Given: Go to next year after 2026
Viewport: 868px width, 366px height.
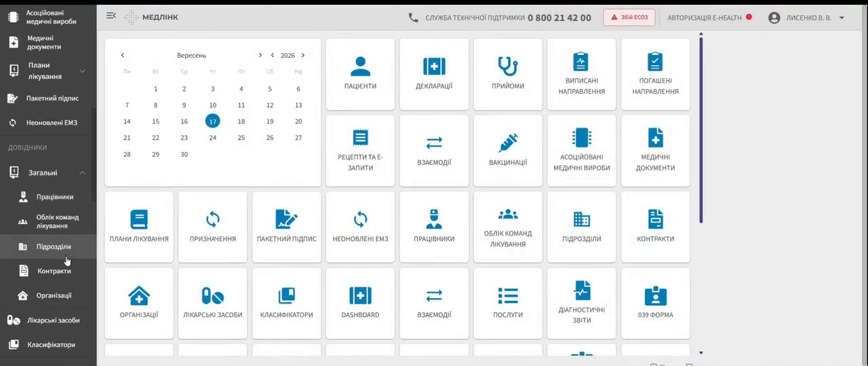Looking at the screenshot, I should [302, 56].
